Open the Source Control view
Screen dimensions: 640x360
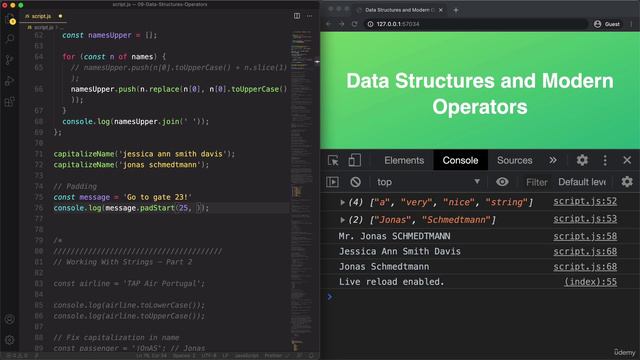coord(10,60)
